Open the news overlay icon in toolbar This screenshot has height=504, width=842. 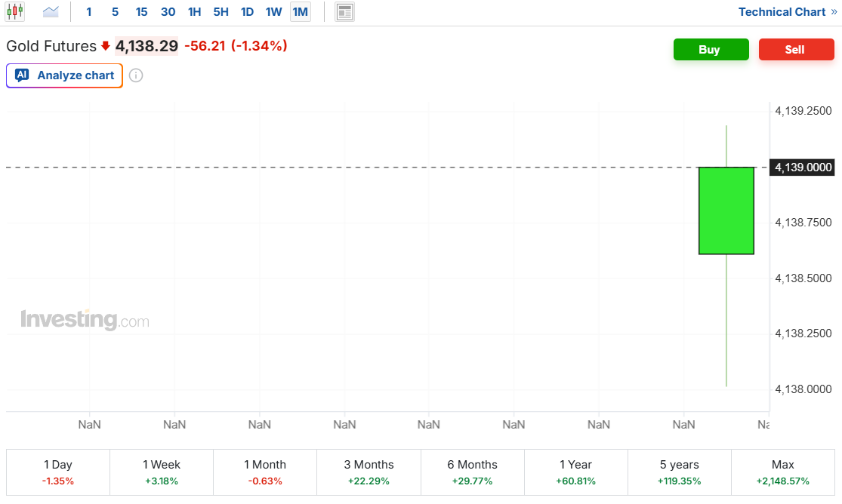click(x=344, y=12)
